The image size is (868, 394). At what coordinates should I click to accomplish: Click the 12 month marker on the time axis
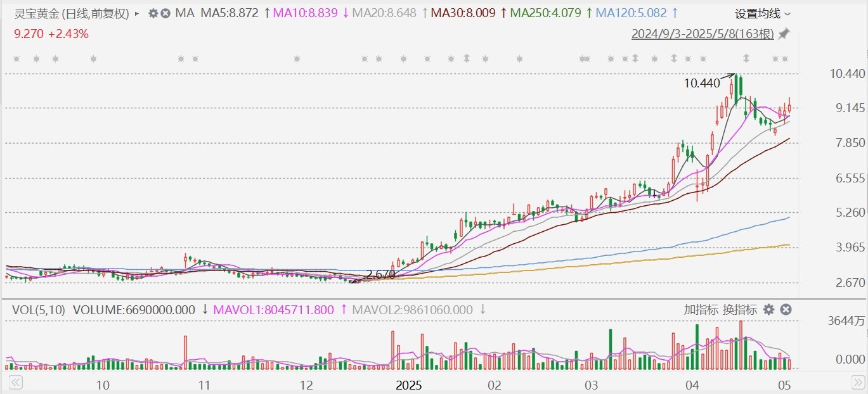click(x=306, y=385)
